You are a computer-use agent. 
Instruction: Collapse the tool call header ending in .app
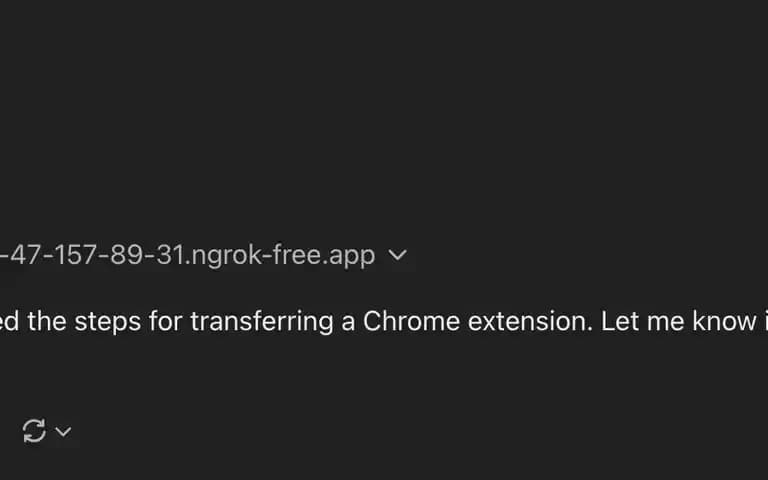(397, 255)
